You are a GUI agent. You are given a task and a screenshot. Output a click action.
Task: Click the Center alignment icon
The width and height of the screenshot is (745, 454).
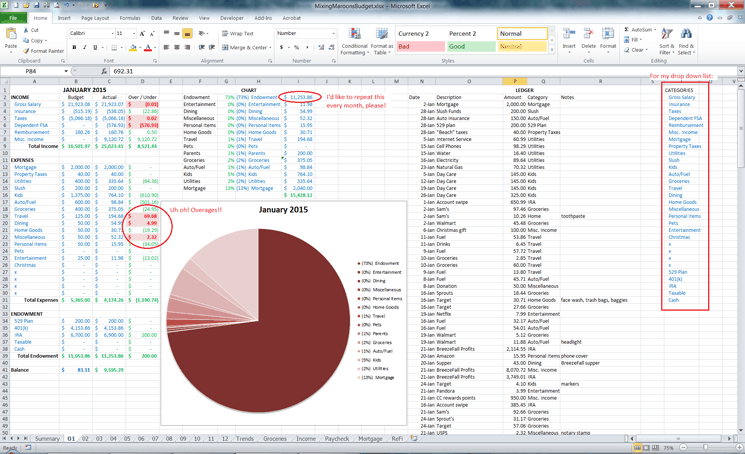point(177,47)
